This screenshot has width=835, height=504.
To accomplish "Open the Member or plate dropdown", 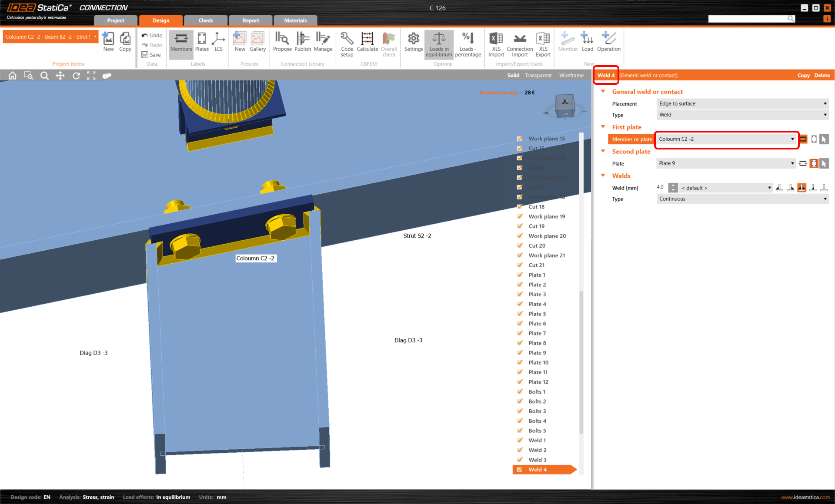I will (792, 139).
